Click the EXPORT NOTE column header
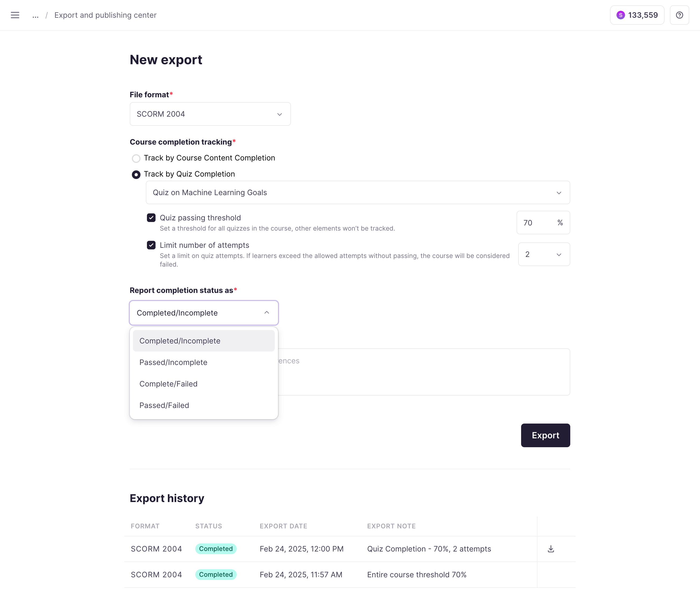The width and height of the screenshot is (700, 609). pos(391,526)
